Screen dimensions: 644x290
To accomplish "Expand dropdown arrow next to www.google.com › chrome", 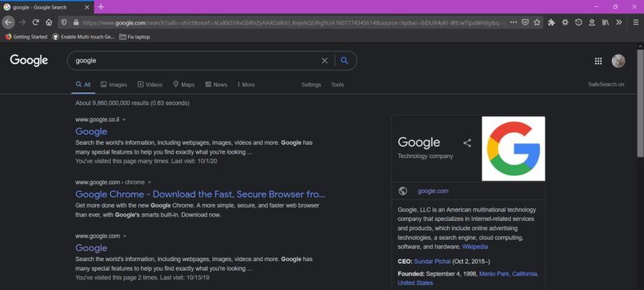I will [149, 183].
